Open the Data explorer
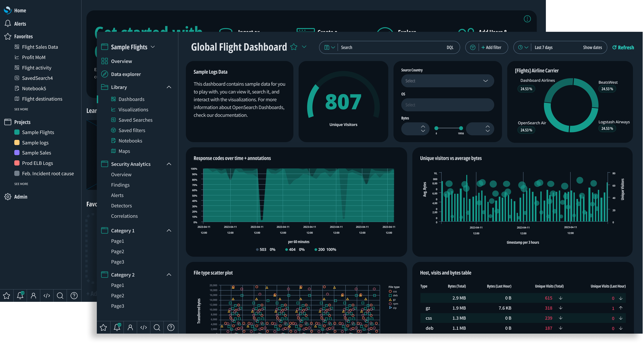 tap(126, 74)
